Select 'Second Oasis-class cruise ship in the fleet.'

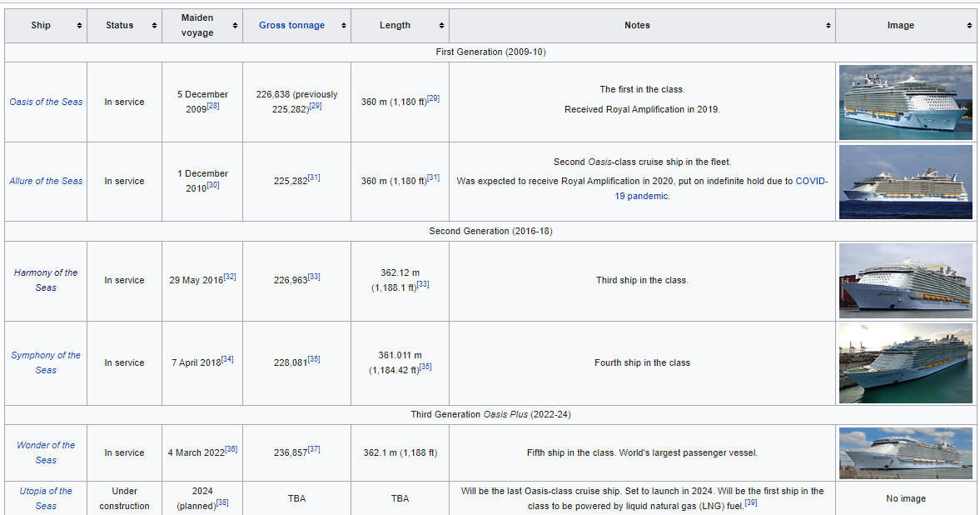click(643, 162)
